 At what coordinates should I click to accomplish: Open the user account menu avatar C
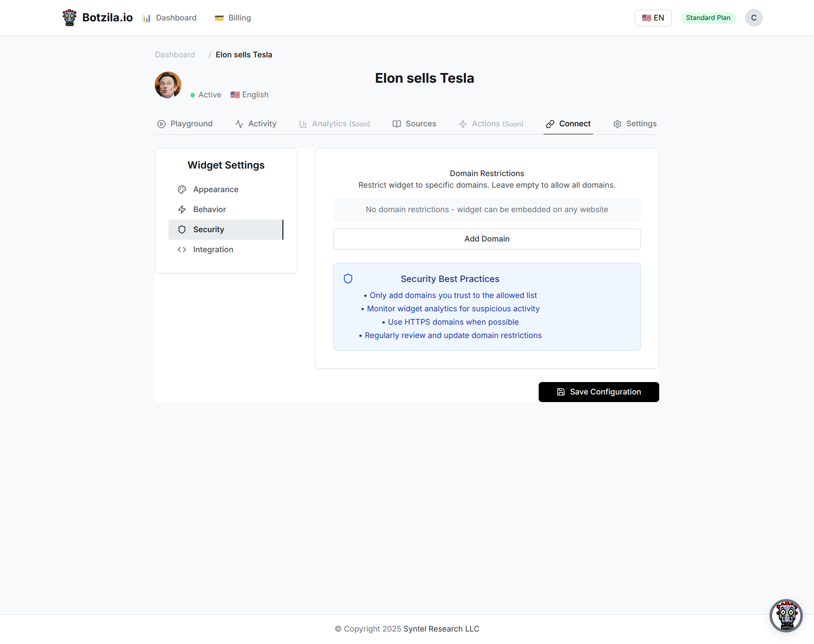[754, 18]
